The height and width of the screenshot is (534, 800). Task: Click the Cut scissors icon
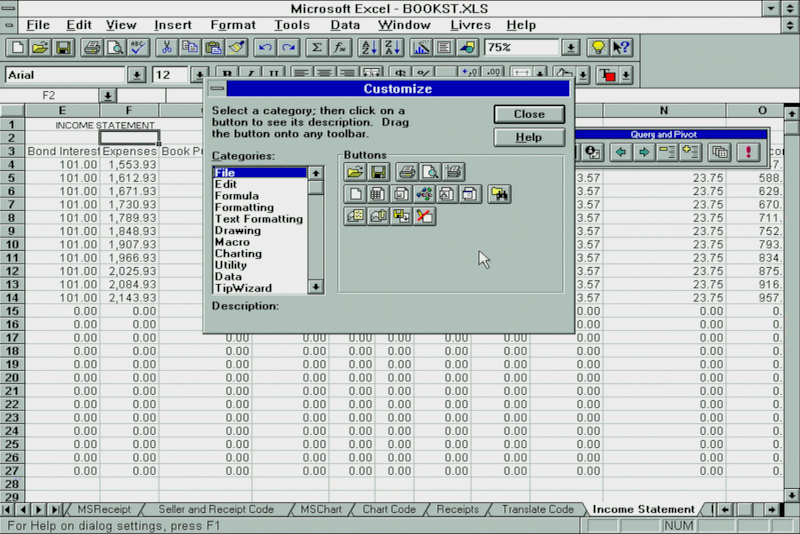coord(166,47)
